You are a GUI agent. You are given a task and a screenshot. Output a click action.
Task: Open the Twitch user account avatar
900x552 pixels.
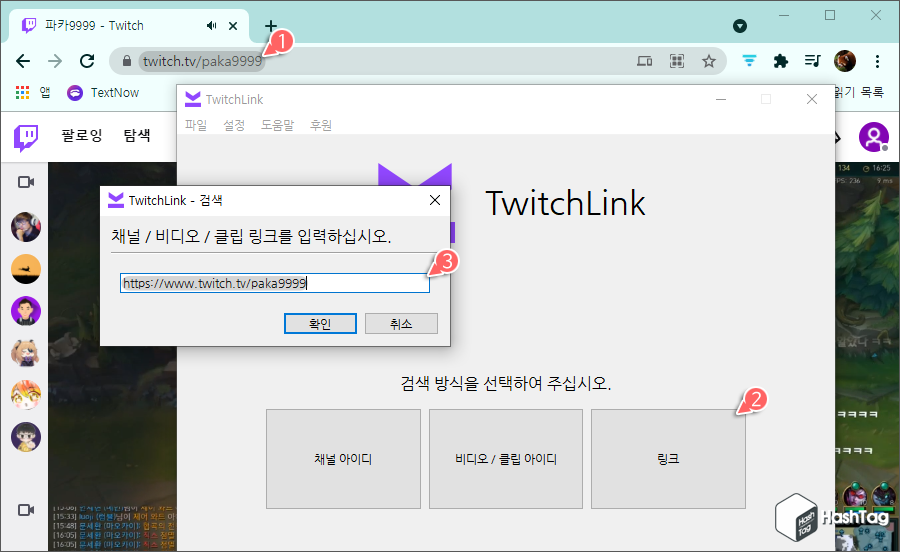pos(874,137)
